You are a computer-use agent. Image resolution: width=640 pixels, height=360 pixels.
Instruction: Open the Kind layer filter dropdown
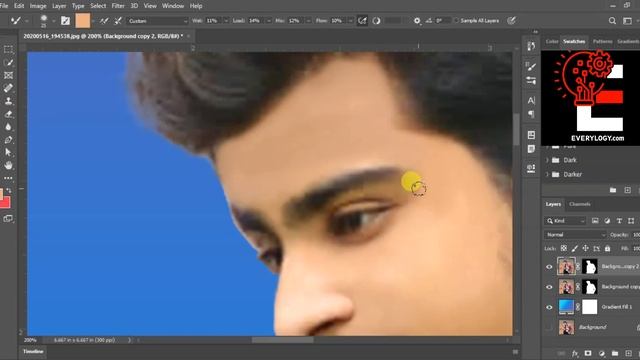(565, 221)
